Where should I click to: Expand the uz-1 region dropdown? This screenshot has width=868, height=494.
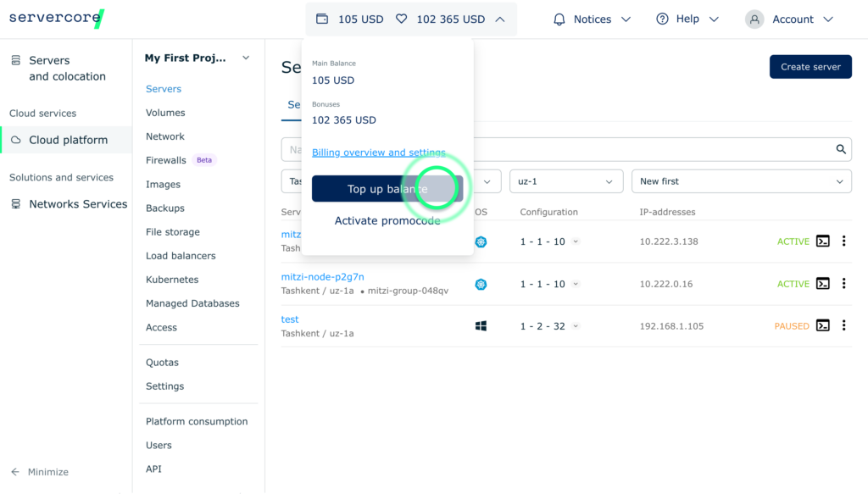click(x=565, y=180)
